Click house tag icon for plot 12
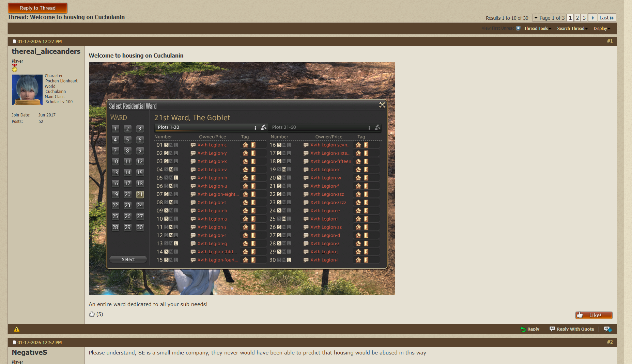 tap(245, 235)
